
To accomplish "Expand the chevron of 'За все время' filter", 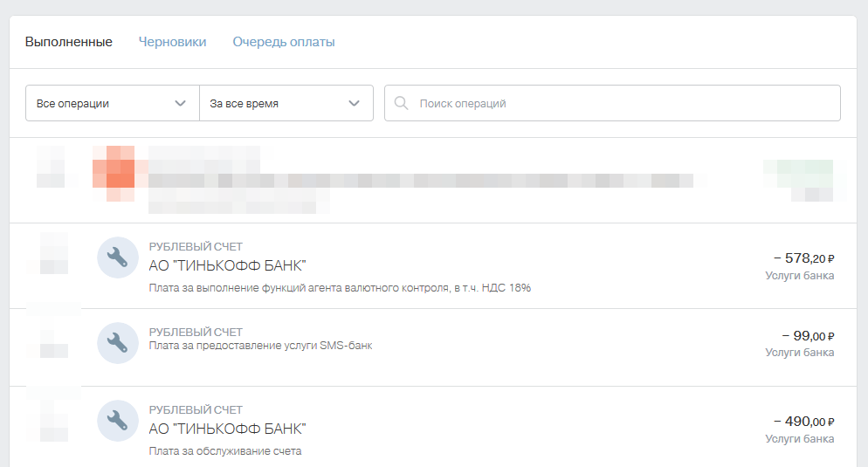I will click(355, 103).
